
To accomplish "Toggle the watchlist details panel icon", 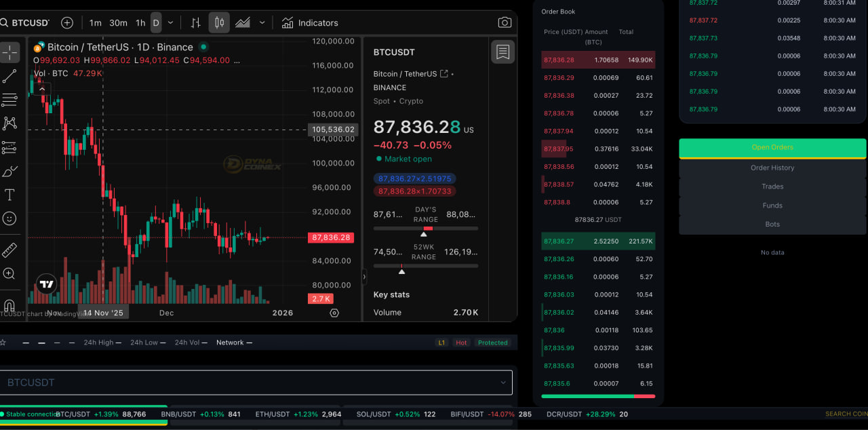I will [x=502, y=52].
